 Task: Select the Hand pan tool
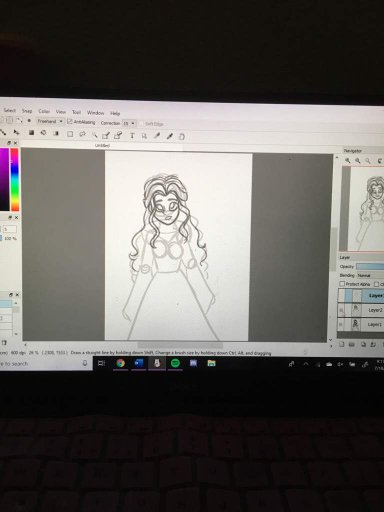(182, 136)
